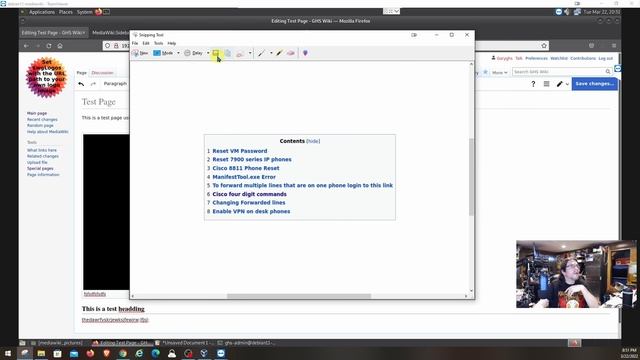
Task: Click the redo arrow in wiki editor
Action: tap(93, 84)
